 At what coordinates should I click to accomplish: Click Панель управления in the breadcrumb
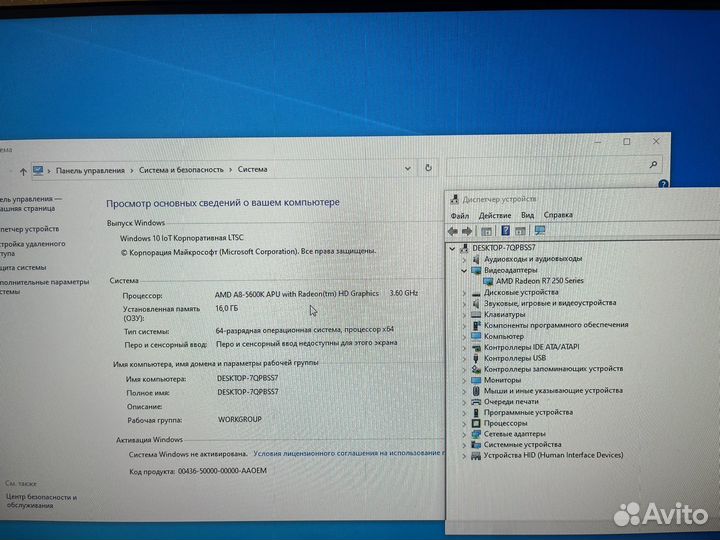click(x=90, y=171)
